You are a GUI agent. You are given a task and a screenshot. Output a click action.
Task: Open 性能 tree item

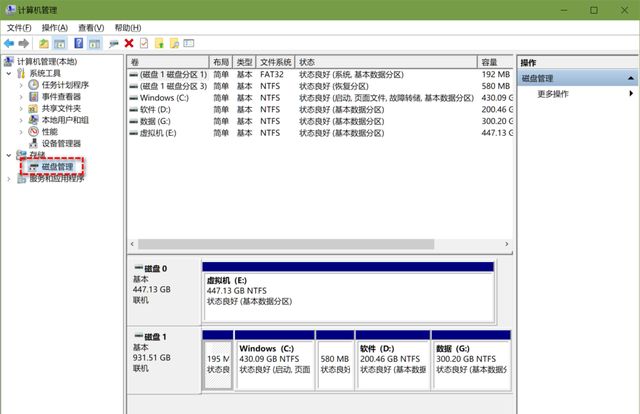point(49,132)
